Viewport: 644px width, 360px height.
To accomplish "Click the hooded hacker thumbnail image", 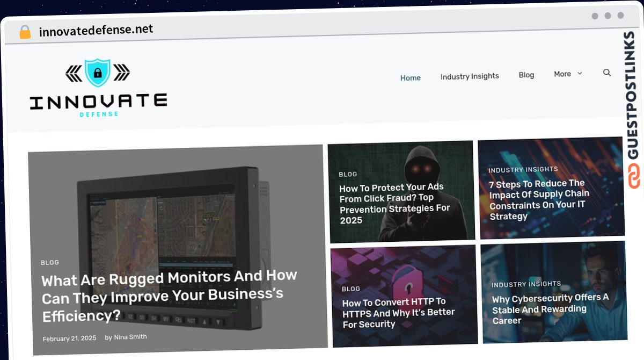I will (x=401, y=191).
